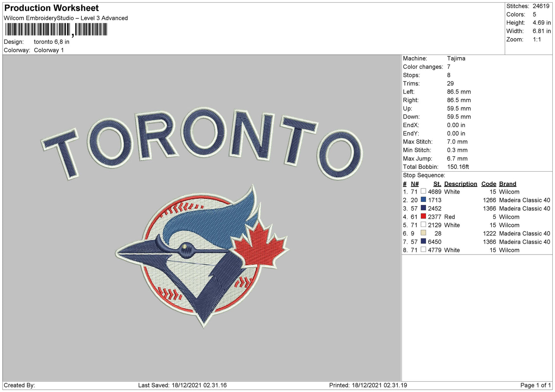Select the Zoom value '1:1'
This screenshot has width=555, height=392.
coord(537,40)
